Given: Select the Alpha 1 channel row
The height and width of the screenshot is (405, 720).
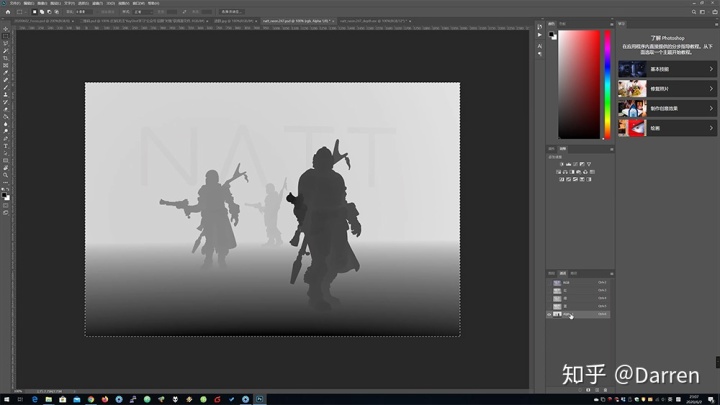Looking at the screenshot, I should [x=578, y=315].
